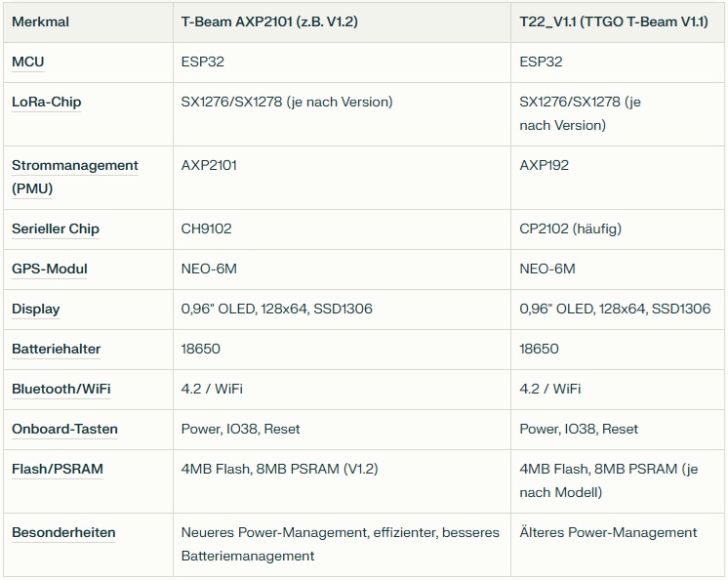This screenshot has height=580, width=728.
Task: Click the T22_V1.1 TTGO T-Beam header
Action: [x=614, y=21]
